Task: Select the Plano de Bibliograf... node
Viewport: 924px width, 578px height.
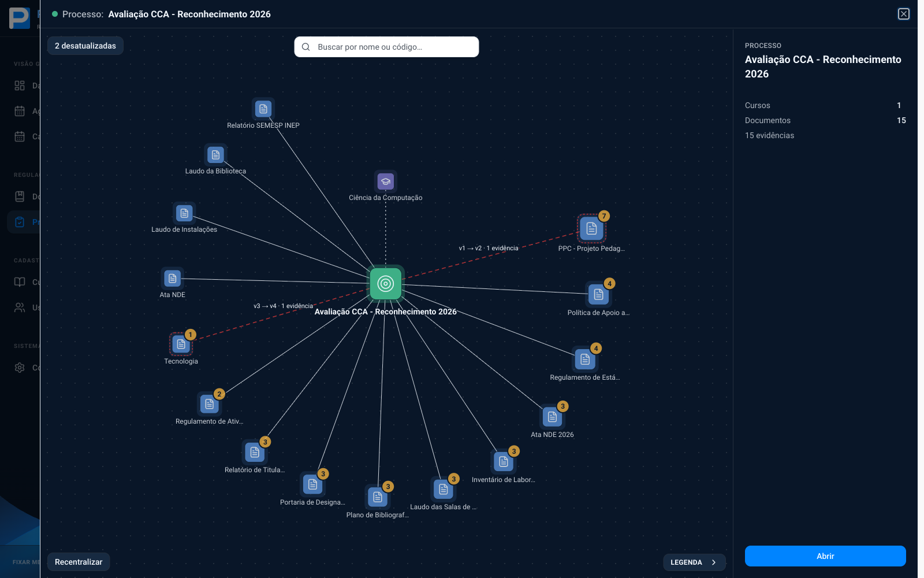Action: (x=378, y=497)
